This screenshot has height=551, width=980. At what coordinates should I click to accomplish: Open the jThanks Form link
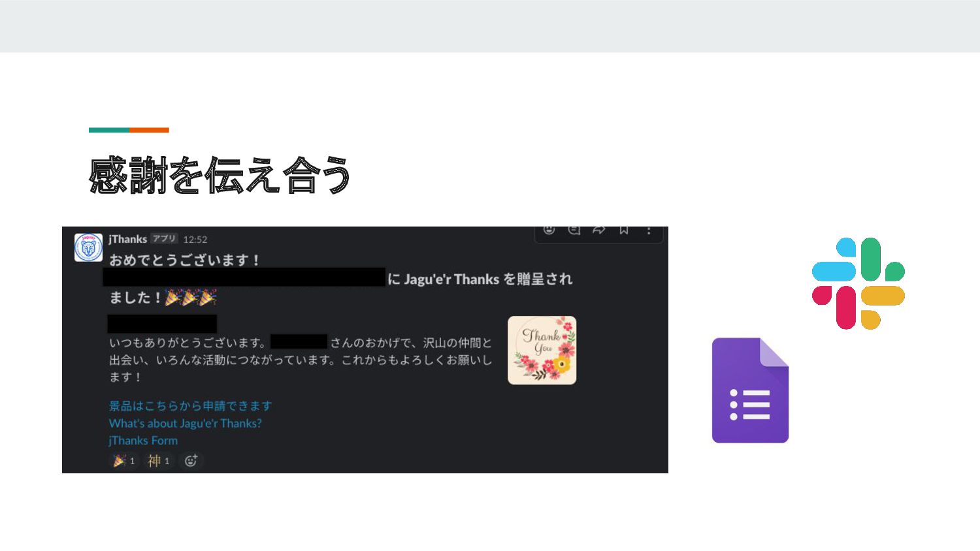tap(143, 441)
